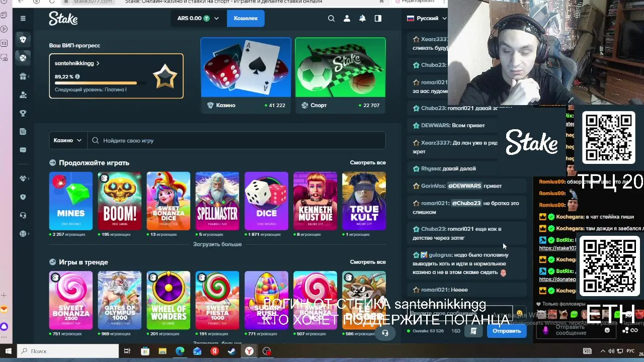Open Steam from the taskbar
Image resolution: width=644 pixels, height=362 pixels.
[232, 351]
